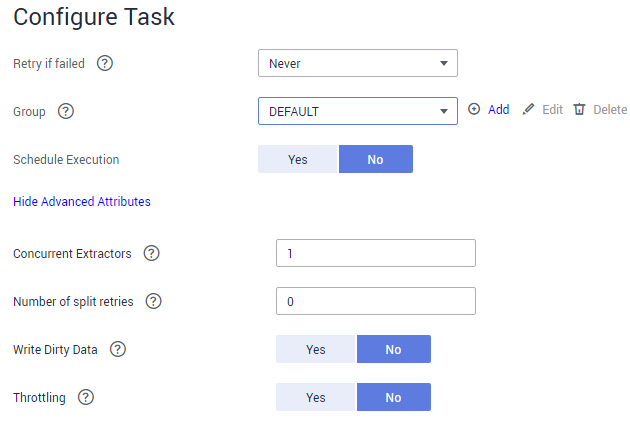630x423 pixels.
Task: Focus the Concurrent Extractors input field
Action: tap(376, 253)
